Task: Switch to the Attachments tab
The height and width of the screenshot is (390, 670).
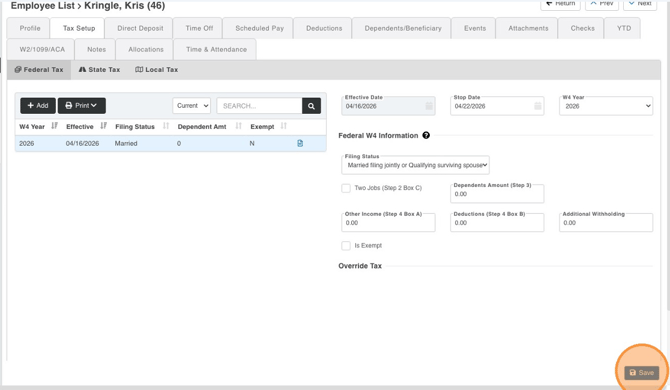Action: click(528, 28)
